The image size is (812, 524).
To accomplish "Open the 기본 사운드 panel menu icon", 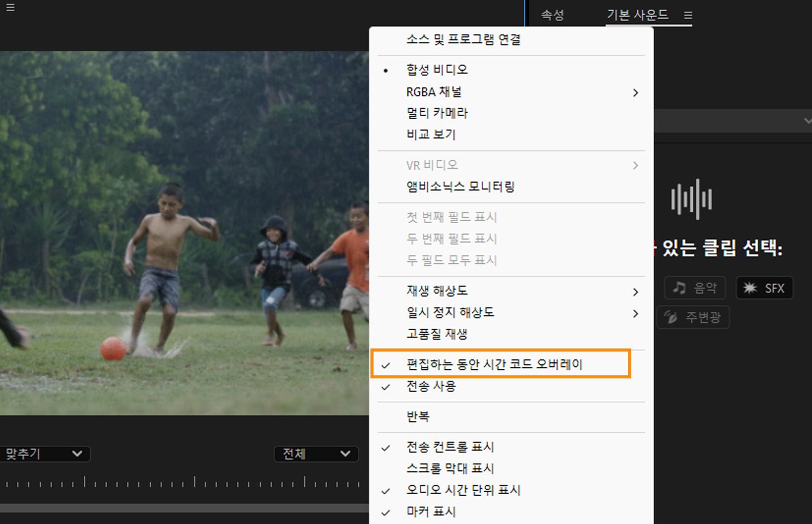I will point(688,15).
